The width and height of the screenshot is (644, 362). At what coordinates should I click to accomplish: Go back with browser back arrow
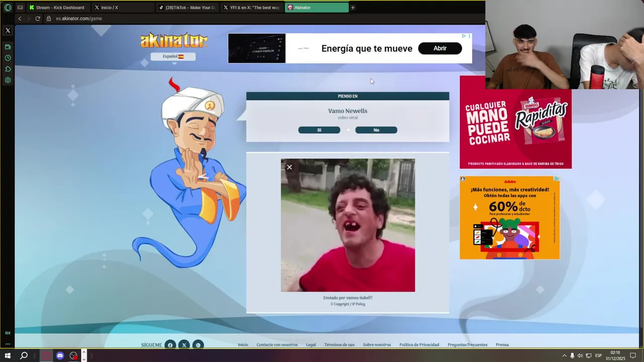20,19
